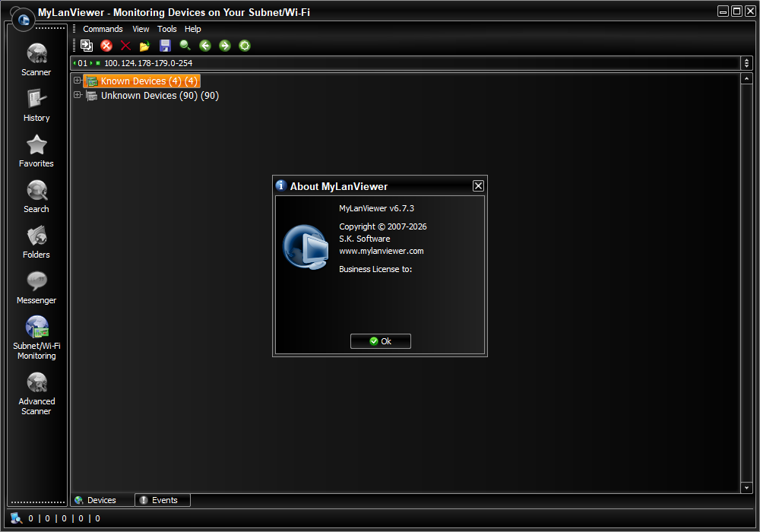760x532 pixels.
Task: Open the Messenger sidebar module
Action: pos(36,287)
